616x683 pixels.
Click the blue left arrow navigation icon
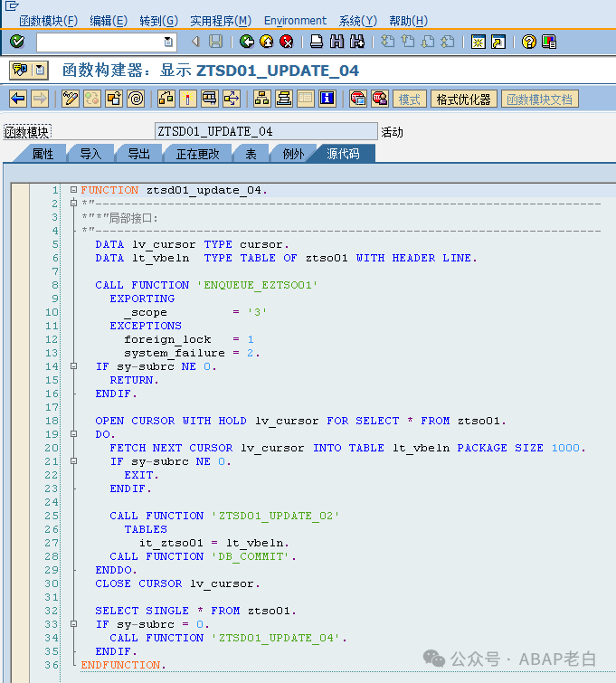(18, 99)
